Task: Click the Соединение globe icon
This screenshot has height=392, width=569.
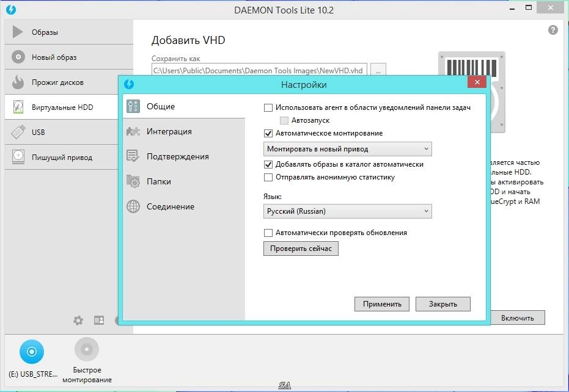Action: [133, 206]
